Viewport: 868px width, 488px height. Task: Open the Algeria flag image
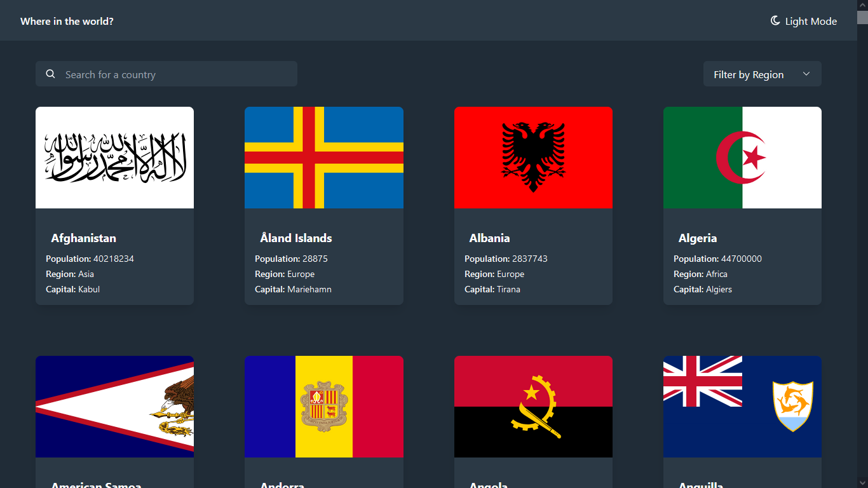click(742, 158)
